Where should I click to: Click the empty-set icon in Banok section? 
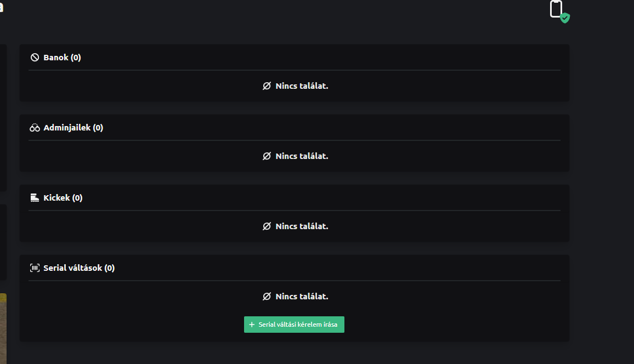[x=267, y=86]
